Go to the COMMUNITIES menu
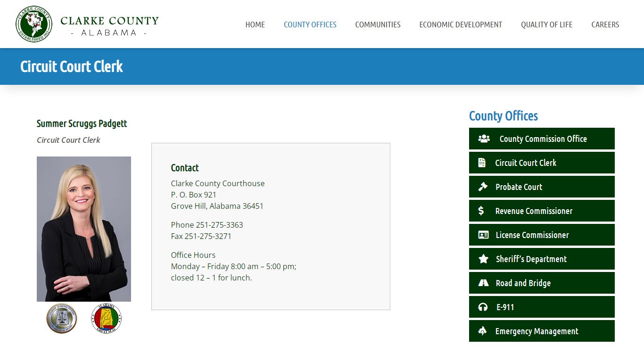 coord(378,25)
